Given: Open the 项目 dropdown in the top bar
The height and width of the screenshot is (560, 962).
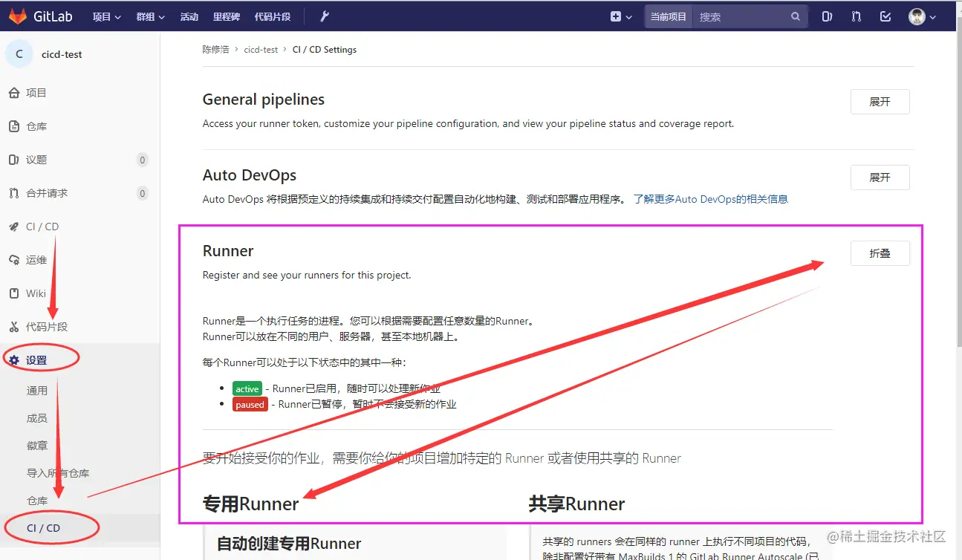Looking at the screenshot, I should (106, 16).
